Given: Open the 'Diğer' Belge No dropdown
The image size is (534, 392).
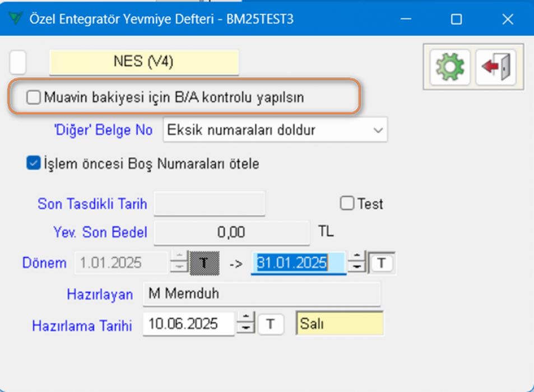Looking at the screenshot, I should 275,130.
